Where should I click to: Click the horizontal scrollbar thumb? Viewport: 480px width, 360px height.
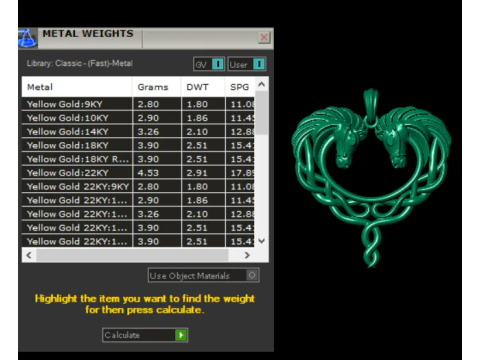point(132,255)
